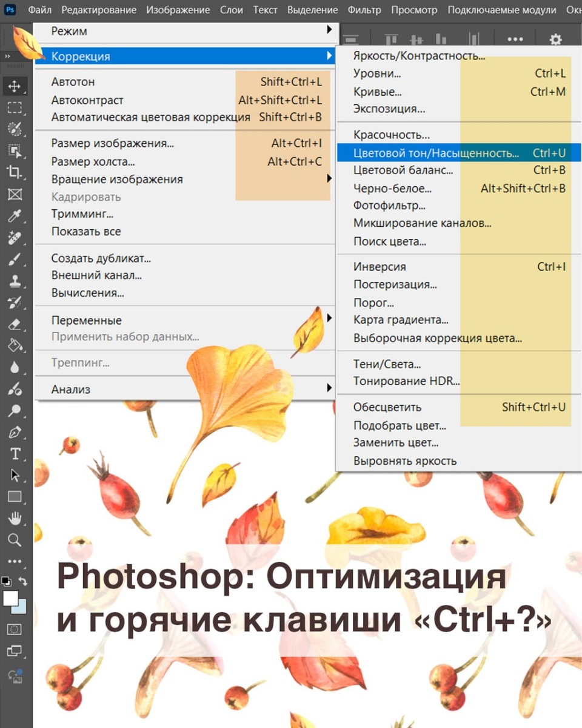Apply Обесцветить command
This screenshot has height=728, width=582.
[x=459, y=407]
